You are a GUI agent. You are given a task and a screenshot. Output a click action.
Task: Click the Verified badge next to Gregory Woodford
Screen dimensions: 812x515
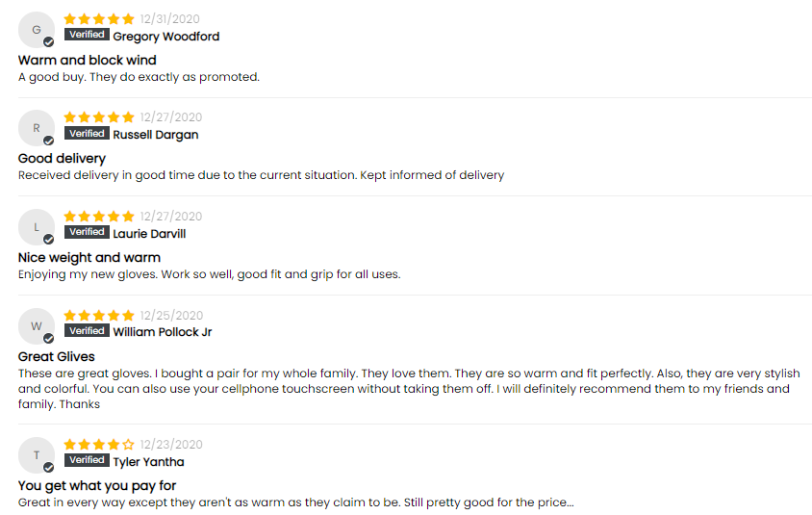pyautogui.click(x=87, y=35)
